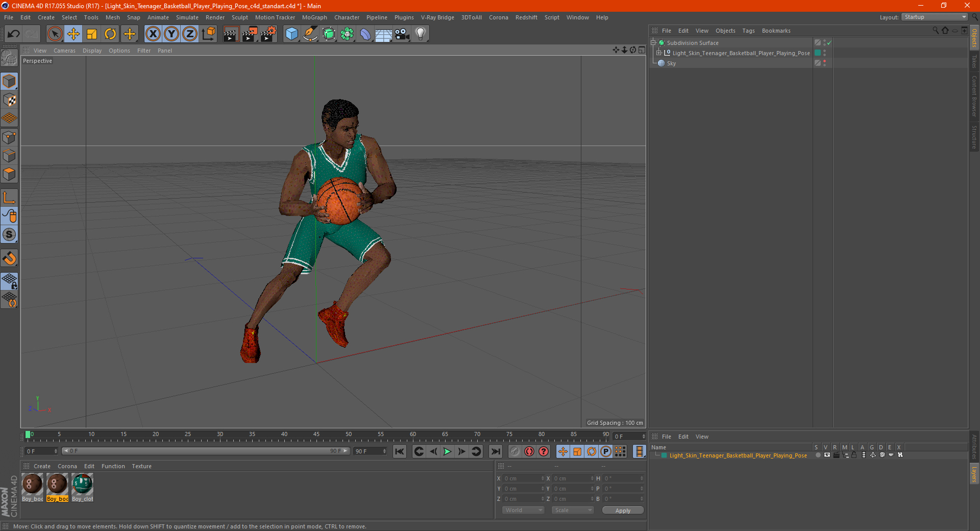Open the Layout Startup dropdown
The width and height of the screenshot is (980, 531).
click(x=935, y=17)
